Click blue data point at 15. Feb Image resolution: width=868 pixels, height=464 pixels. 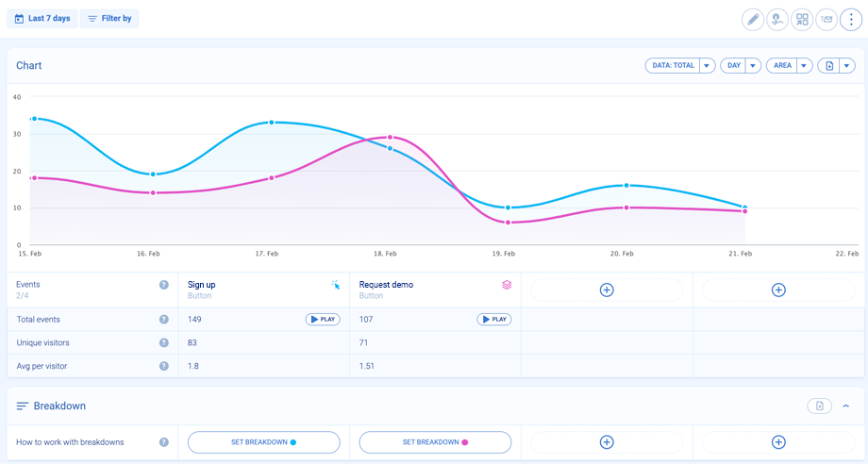coord(34,119)
